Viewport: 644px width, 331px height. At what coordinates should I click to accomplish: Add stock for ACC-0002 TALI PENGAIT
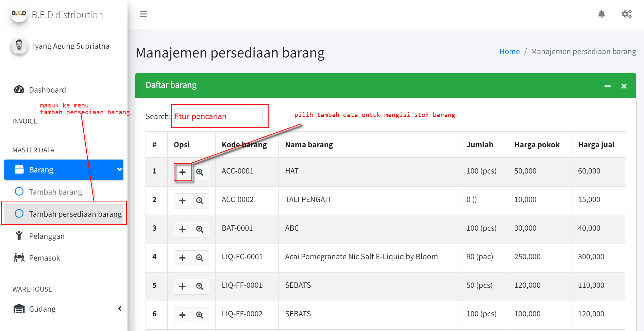(183, 201)
